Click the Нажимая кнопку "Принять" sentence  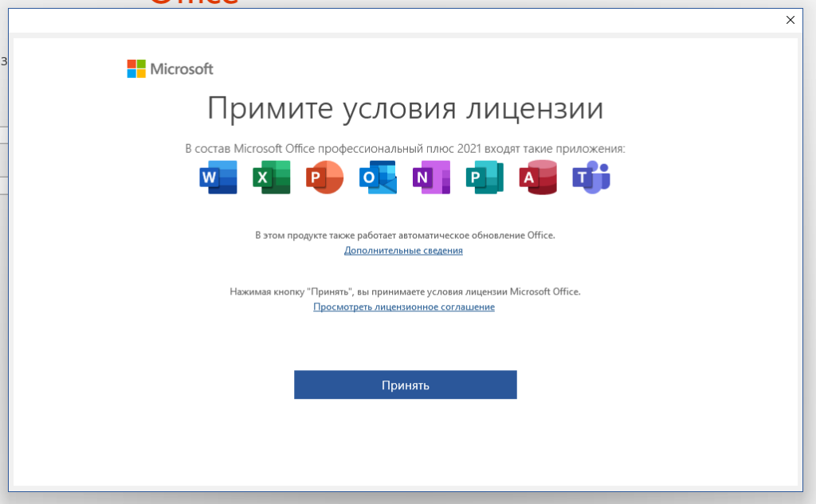pyautogui.click(x=405, y=291)
